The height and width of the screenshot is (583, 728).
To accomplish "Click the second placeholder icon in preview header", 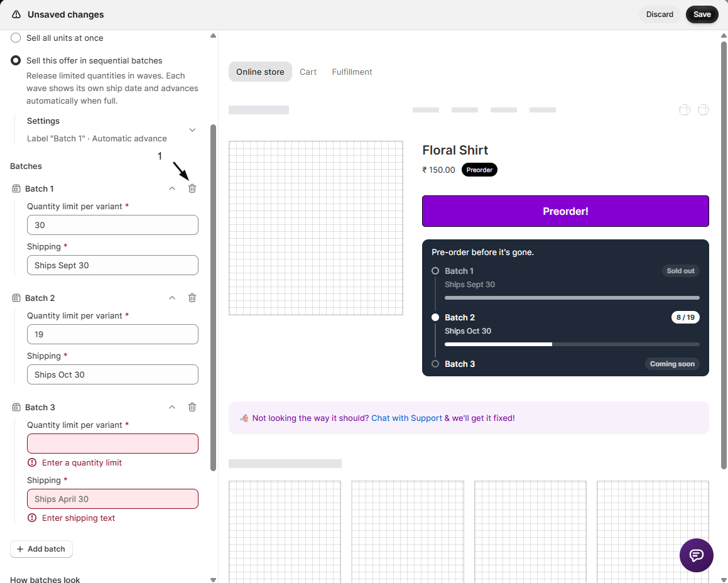I will coord(704,110).
